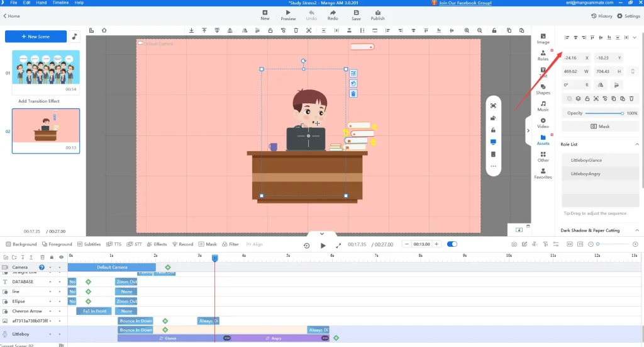Click the Preview play icon in top toolbar

[x=288, y=15]
